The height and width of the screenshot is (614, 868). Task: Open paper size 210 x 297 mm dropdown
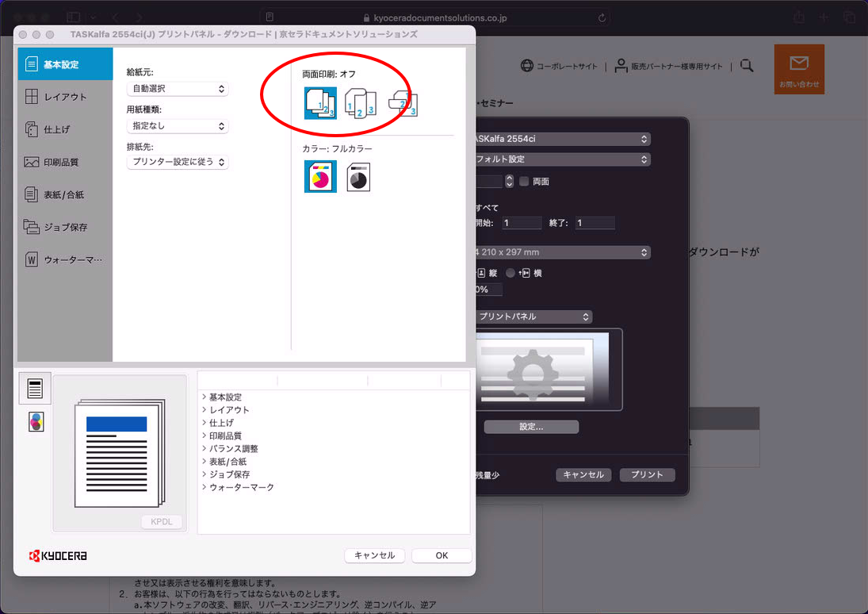pyautogui.click(x=563, y=252)
